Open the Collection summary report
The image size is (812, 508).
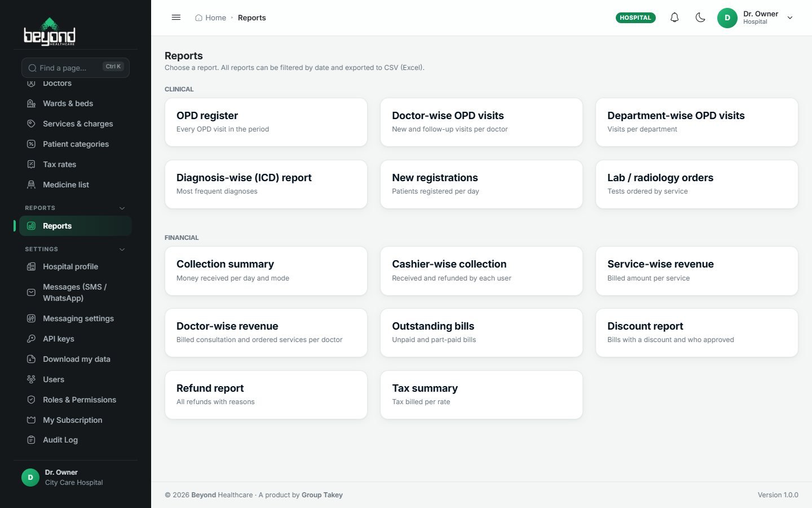[x=266, y=271]
